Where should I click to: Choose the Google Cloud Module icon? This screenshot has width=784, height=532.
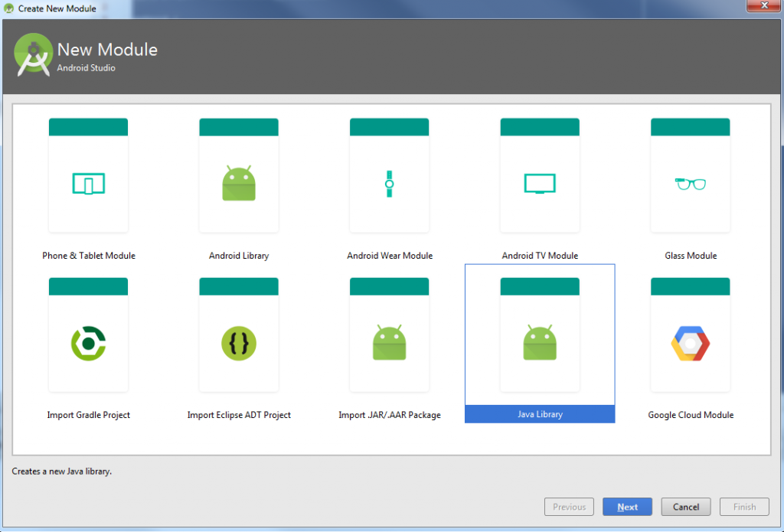coord(690,335)
